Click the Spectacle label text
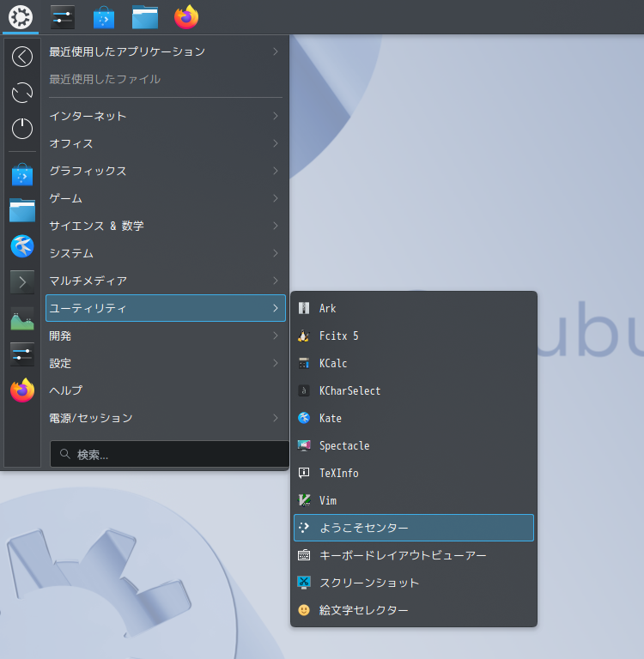644x659 pixels. (x=344, y=446)
